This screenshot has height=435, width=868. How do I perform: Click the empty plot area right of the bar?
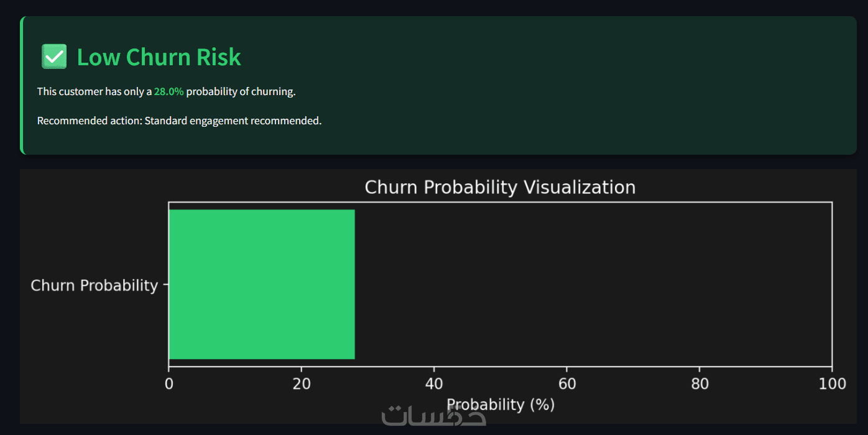[591, 284]
